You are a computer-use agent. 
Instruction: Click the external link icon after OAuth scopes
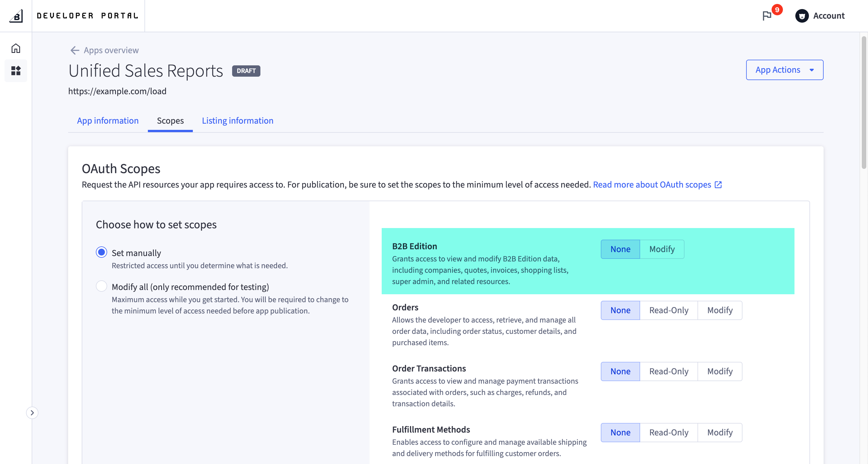(718, 185)
